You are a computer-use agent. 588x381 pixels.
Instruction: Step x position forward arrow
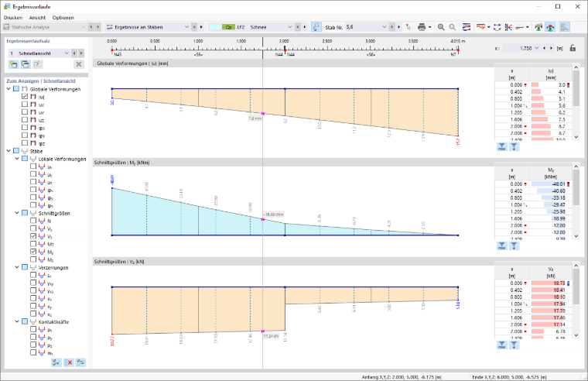pos(551,48)
